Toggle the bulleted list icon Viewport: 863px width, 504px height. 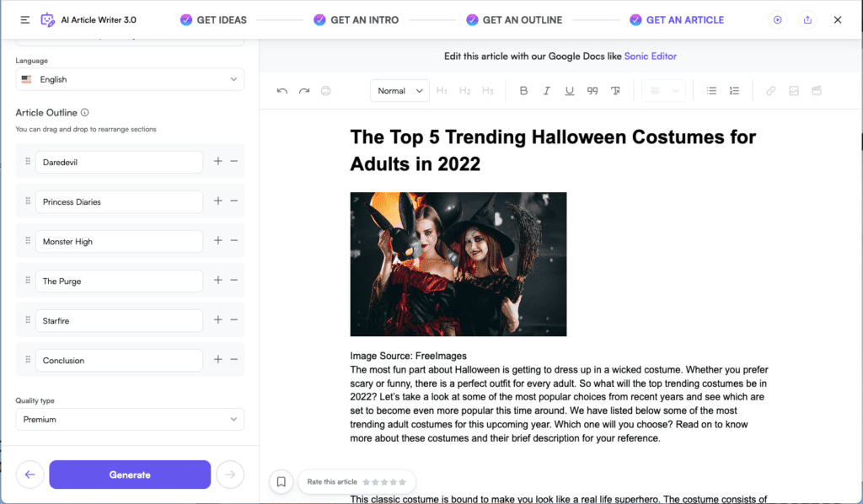711,91
